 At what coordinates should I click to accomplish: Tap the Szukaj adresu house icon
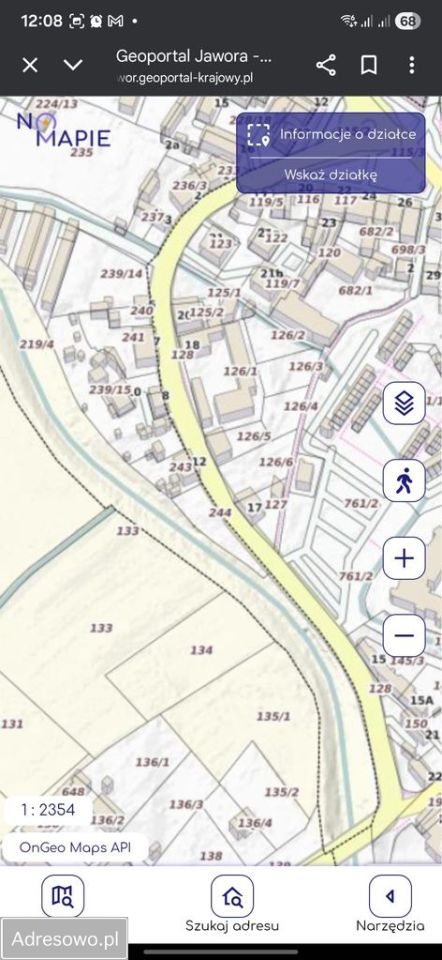click(232, 896)
